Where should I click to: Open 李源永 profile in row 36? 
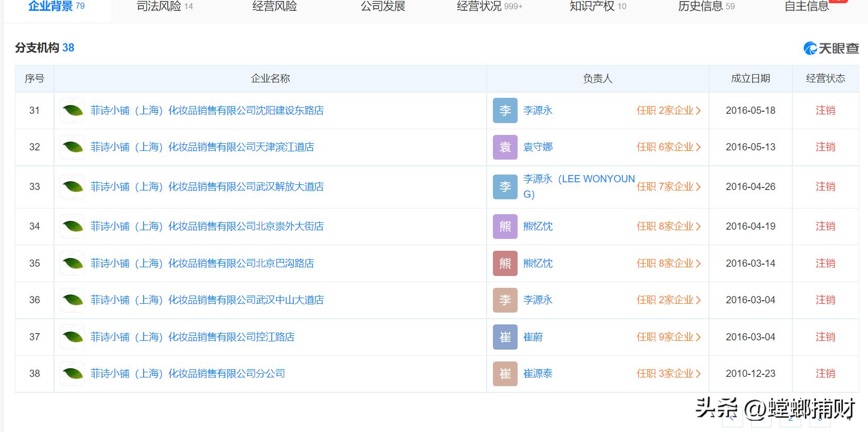click(538, 300)
